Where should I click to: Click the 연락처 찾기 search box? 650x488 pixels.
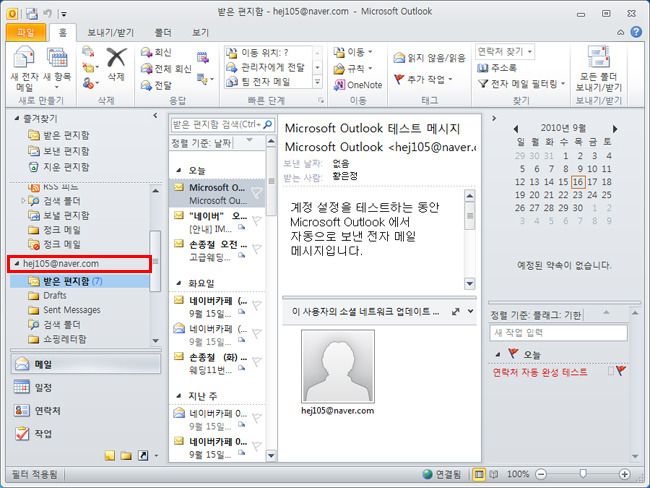[x=505, y=52]
